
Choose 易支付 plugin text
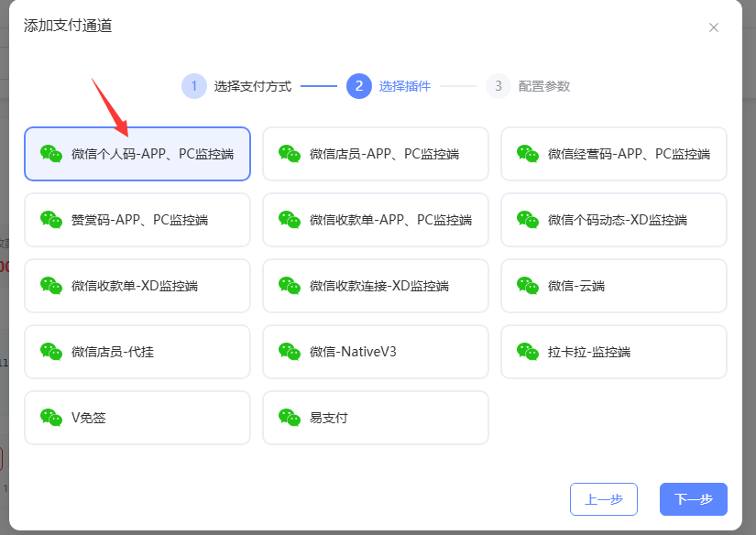(328, 418)
